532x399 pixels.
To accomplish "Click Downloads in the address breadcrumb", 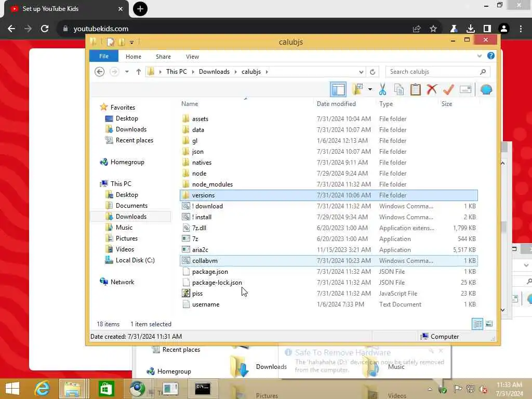I will click(214, 72).
